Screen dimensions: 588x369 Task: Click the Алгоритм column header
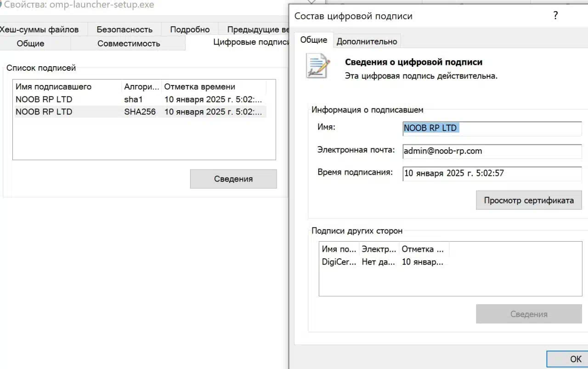(142, 86)
